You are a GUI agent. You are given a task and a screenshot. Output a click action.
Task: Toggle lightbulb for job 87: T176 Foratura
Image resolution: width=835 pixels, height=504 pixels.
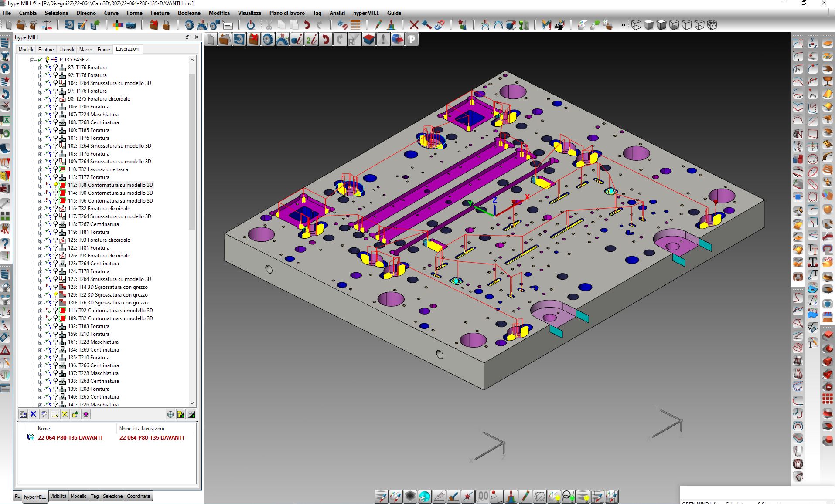click(55, 68)
